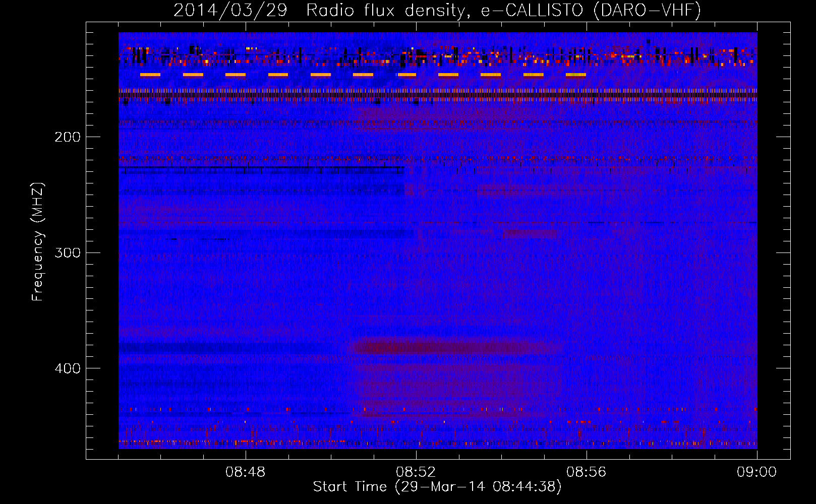
Task: Select the 'Frequency (MHZ)' y-axis label
Action: coord(38,241)
